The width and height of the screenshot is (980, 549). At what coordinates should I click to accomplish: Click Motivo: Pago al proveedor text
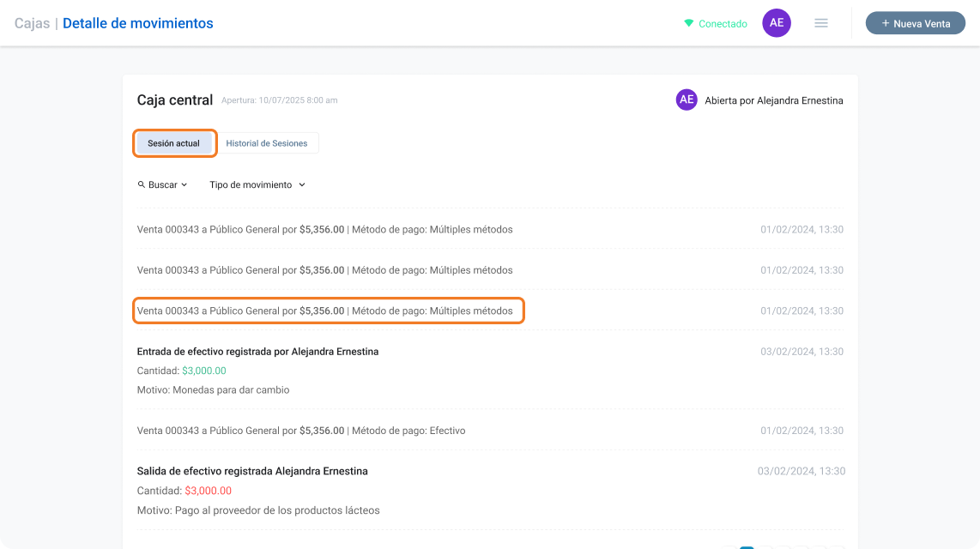pos(258,510)
